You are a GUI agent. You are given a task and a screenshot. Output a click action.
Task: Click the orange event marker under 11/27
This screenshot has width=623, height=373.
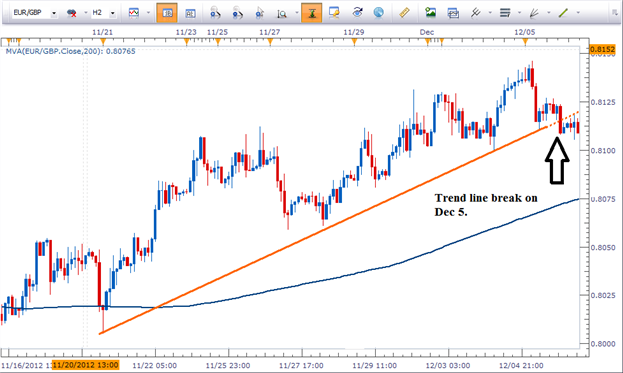pos(270,42)
